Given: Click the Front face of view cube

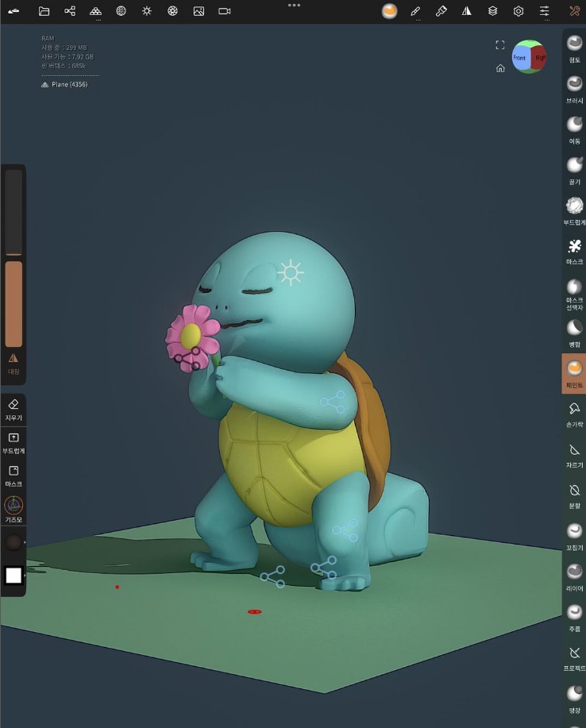Looking at the screenshot, I should point(521,58).
